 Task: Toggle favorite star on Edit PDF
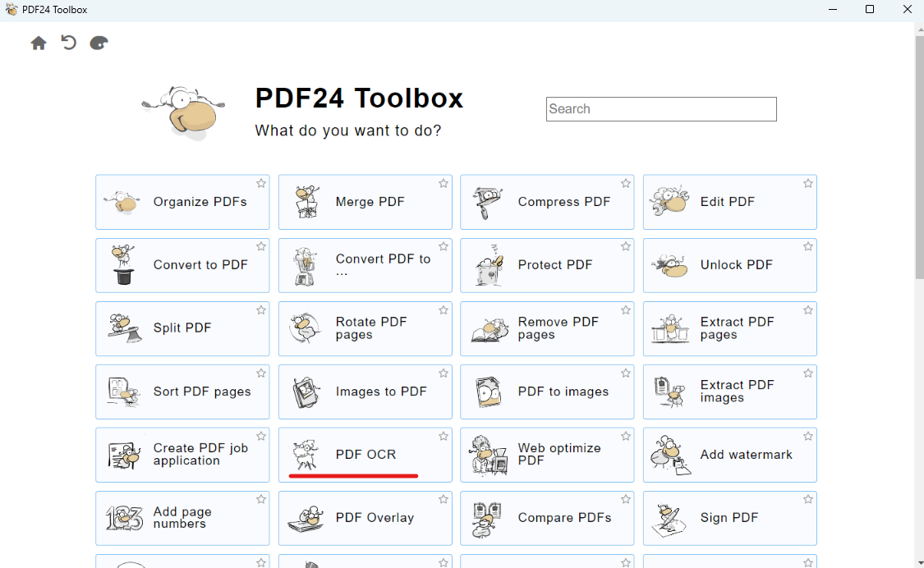[808, 184]
